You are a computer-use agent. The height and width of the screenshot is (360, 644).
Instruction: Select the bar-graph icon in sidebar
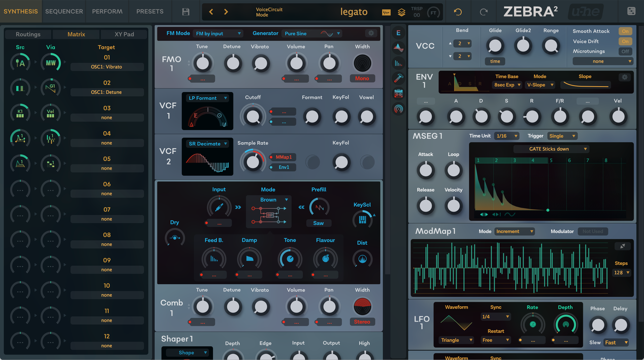click(399, 63)
